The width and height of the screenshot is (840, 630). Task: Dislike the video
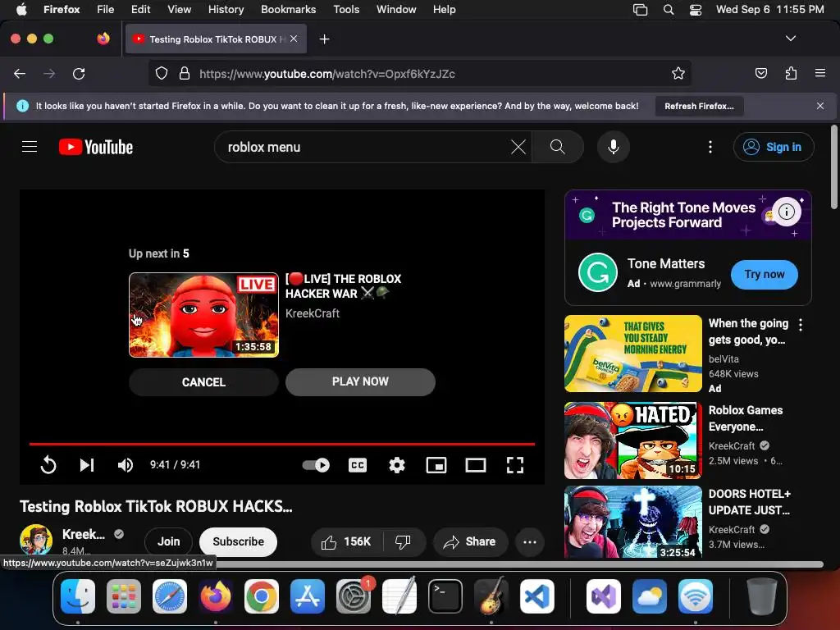pyautogui.click(x=404, y=541)
